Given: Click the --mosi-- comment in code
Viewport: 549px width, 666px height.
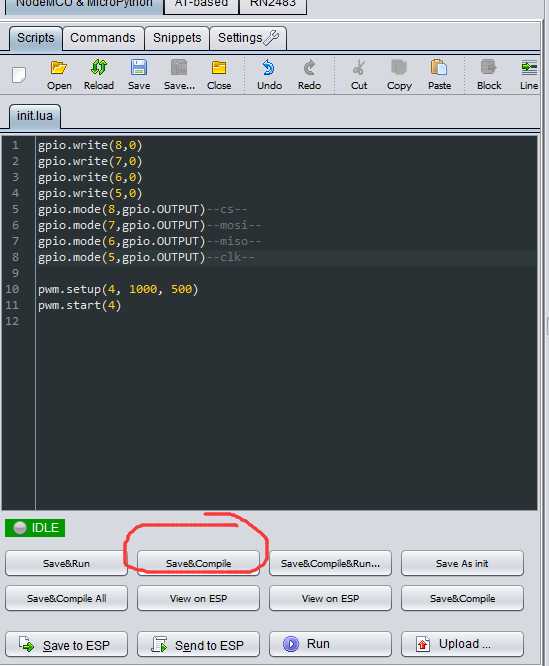Looking at the screenshot, I should 234,225.
